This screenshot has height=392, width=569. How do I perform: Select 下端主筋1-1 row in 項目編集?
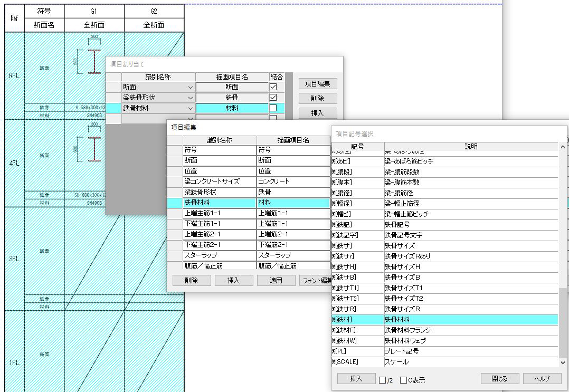pos(249,223)
